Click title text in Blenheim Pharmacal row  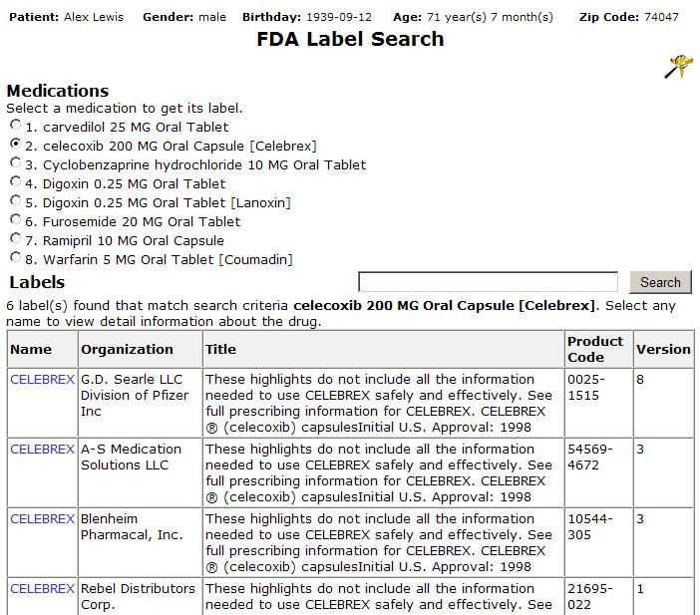(379, 542)
